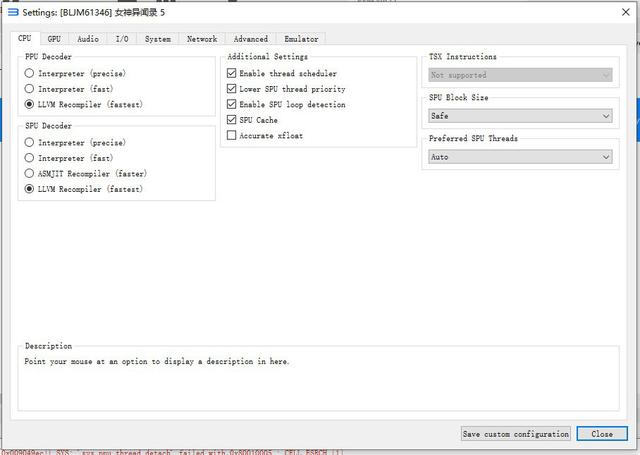
Task: Switch to the Emulator tab
Action: tap(301, 39)
